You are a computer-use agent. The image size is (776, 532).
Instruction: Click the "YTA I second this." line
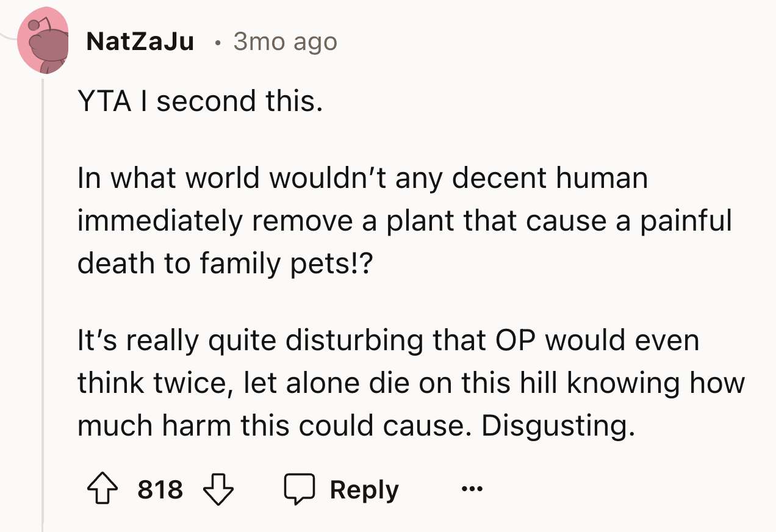[199, 101]
